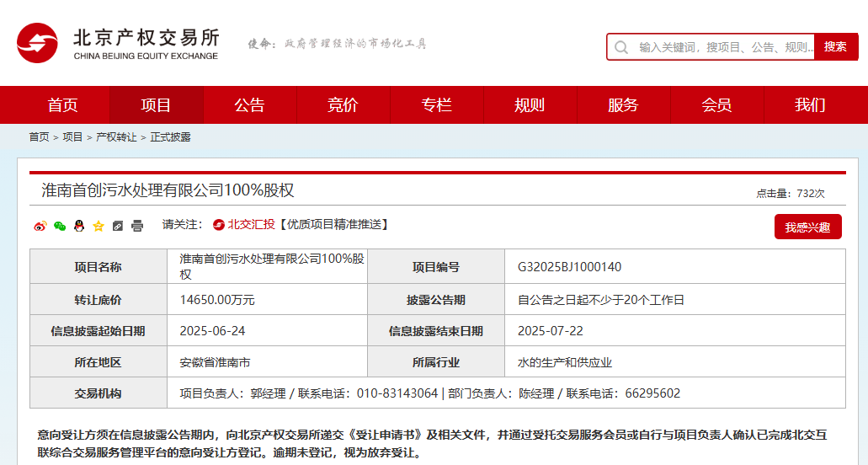
Task: Add to favorites with star icon
Action: pos(99,226)
